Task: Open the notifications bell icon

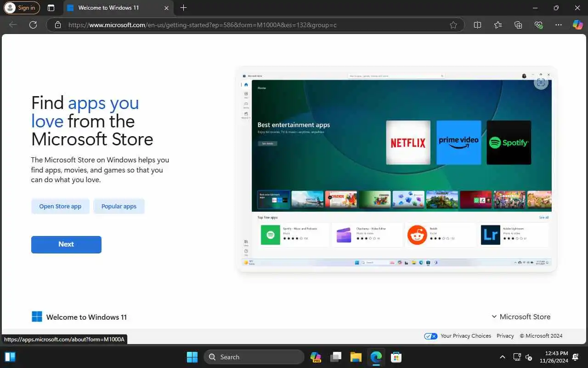Action: click(576, 357)
